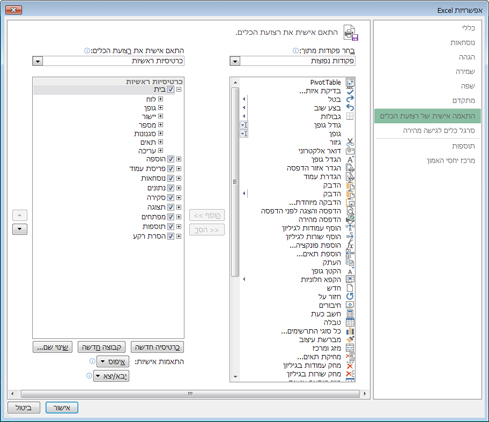Select the PivotTable command icon

350,82
